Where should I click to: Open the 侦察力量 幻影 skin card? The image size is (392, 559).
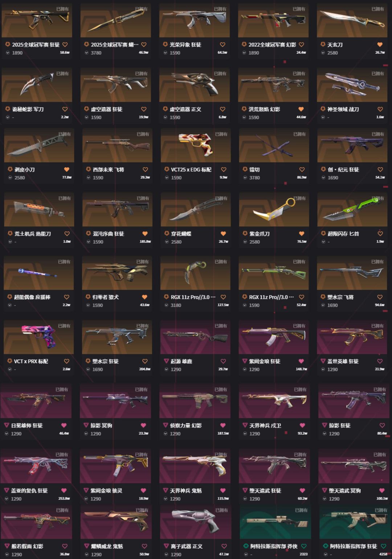click(x=195, y=412)
